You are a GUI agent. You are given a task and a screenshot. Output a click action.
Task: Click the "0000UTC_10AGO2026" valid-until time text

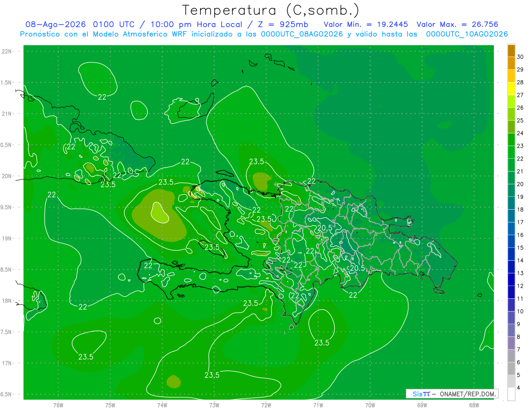point(467,34)
